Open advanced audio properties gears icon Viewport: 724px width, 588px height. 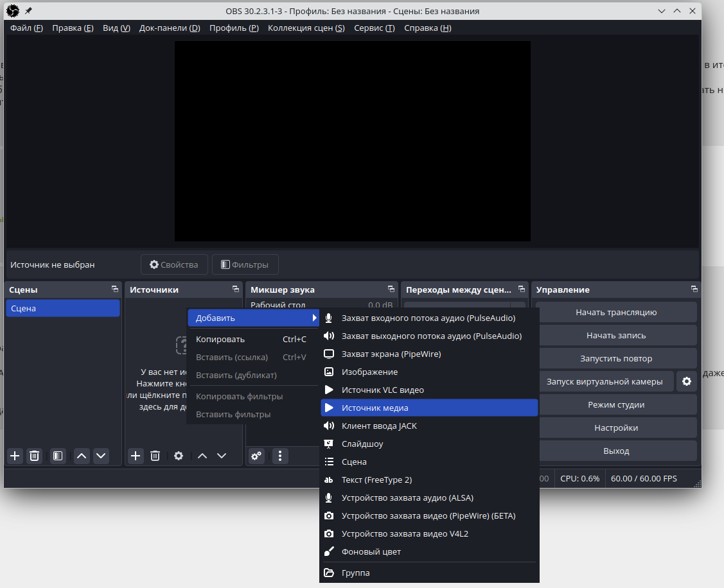click(x=256, y=456)
